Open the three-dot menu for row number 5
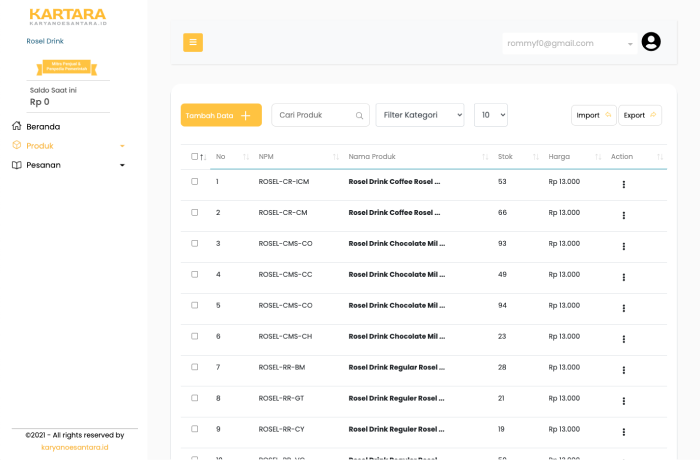700x460 pixels. pos(624,308)
